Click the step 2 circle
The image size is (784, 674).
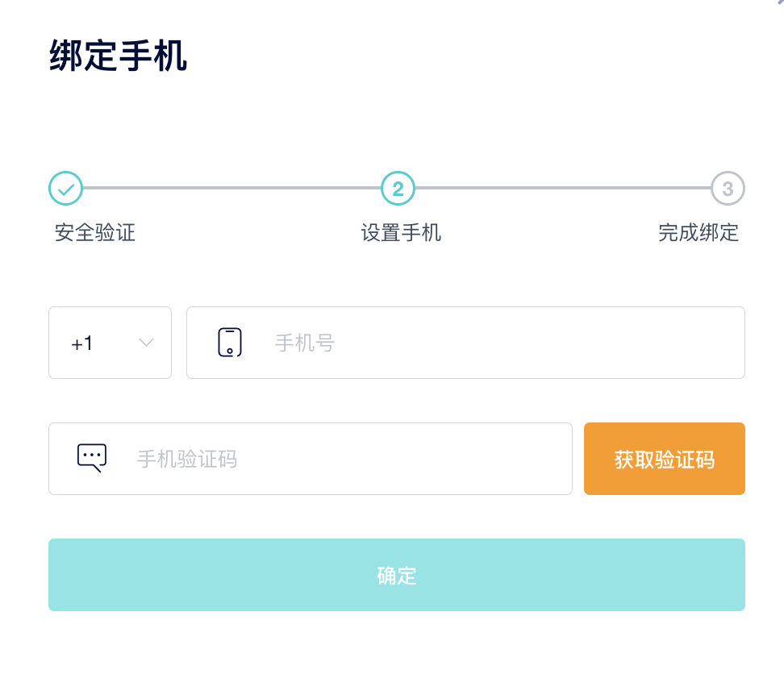click(x=398, y=189)
